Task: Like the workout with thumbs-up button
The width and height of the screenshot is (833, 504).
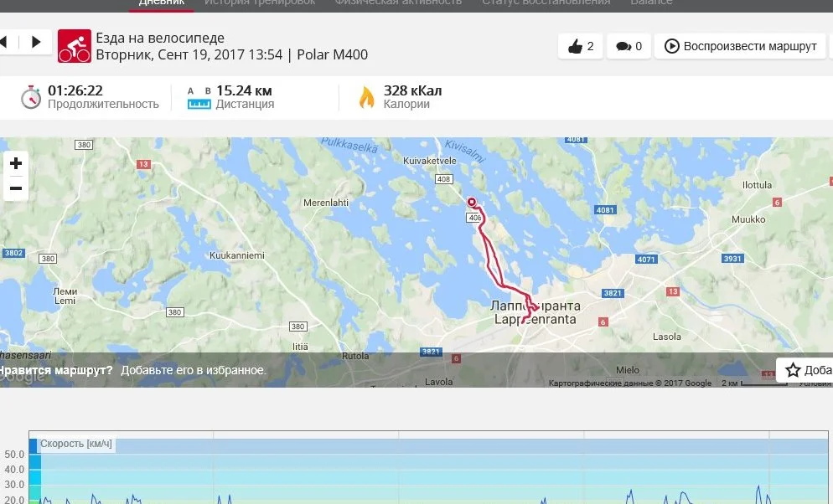Action: point(581,46)
